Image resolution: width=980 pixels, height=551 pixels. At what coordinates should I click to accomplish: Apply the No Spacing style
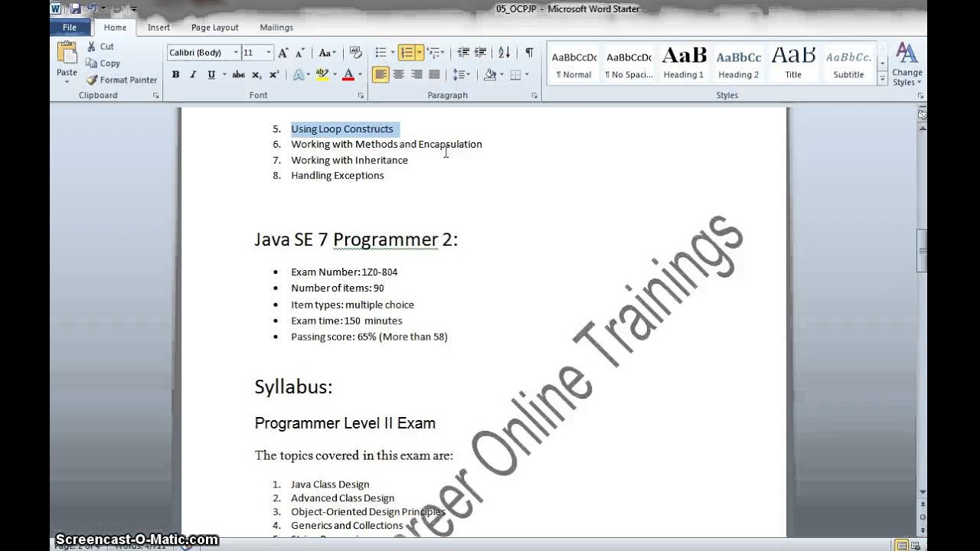629,64
